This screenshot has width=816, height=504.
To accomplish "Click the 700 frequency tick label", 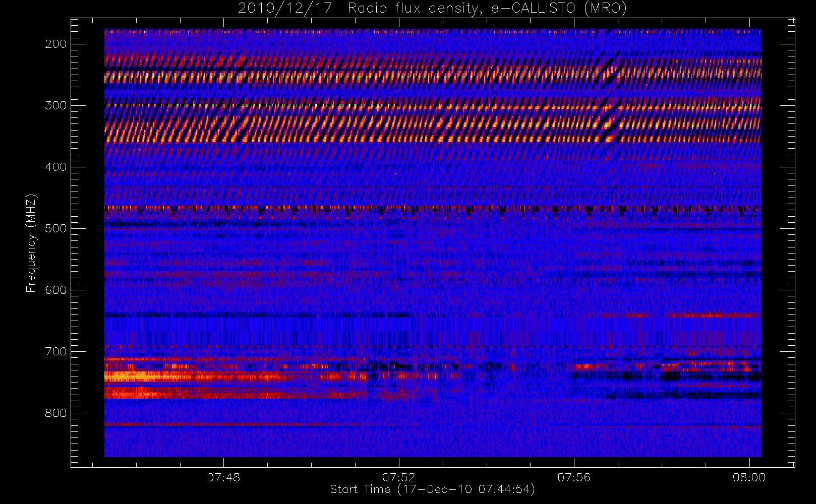I will (56, 351).
